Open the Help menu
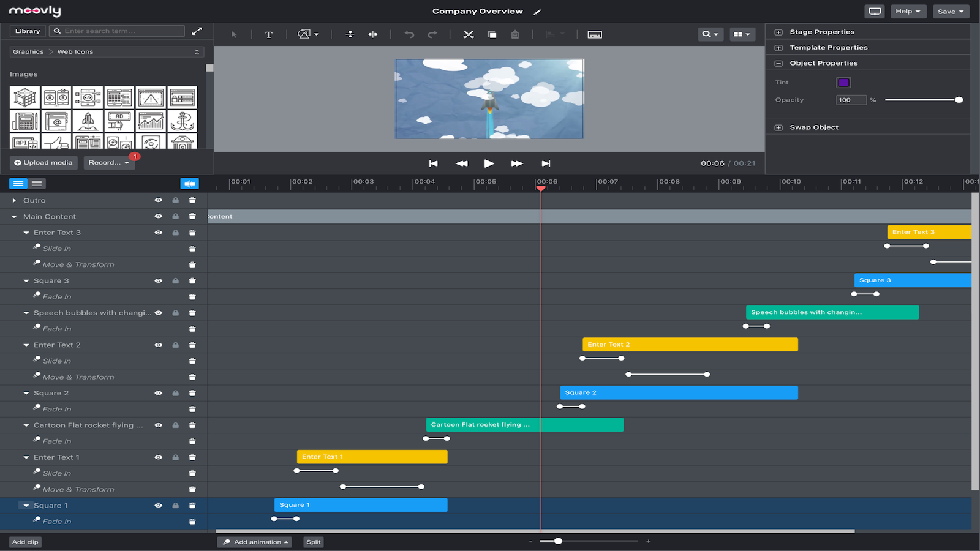The width and height of the screenshot is (980, 551). click(x=908, y=12)
